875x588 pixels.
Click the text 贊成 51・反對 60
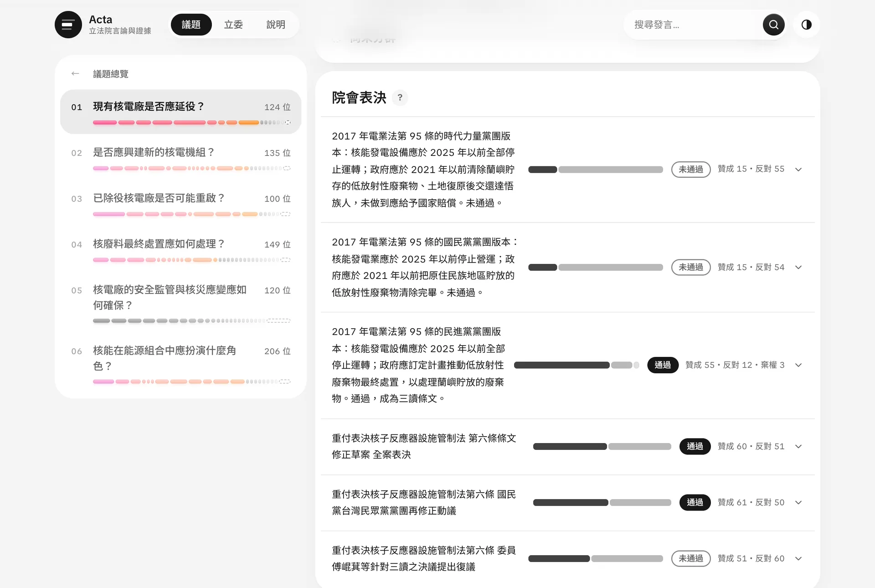[751, 559]
